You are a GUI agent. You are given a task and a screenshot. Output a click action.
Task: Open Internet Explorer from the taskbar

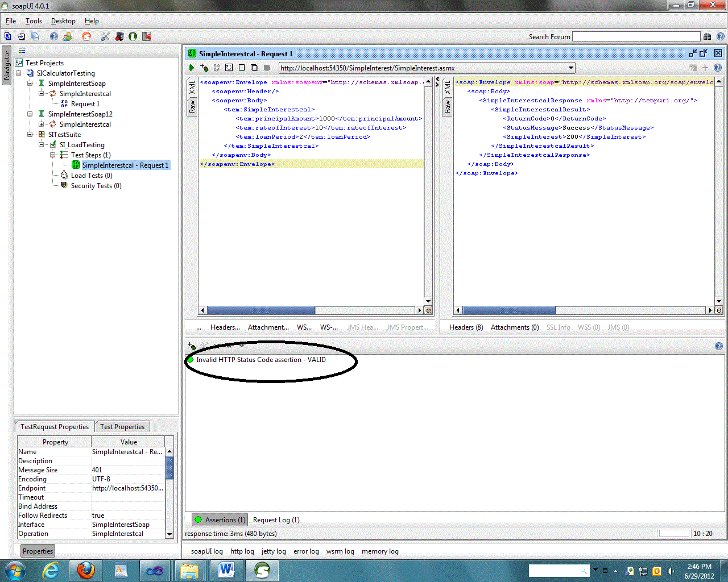(x=51, y=570)
